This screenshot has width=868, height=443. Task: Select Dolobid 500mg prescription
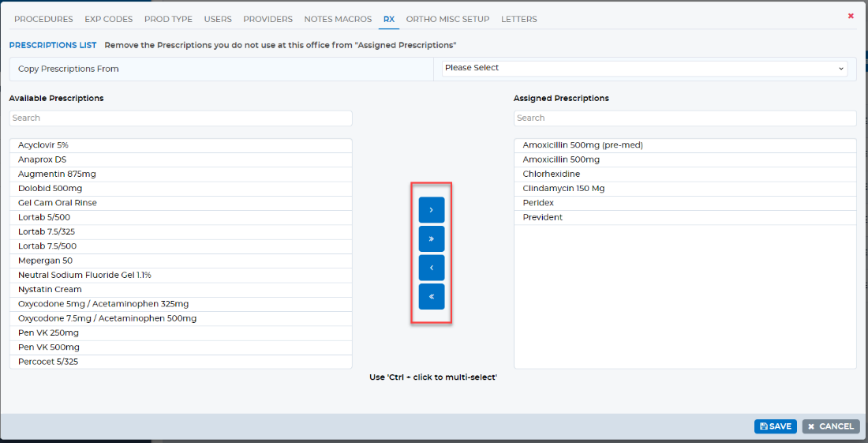181,188
